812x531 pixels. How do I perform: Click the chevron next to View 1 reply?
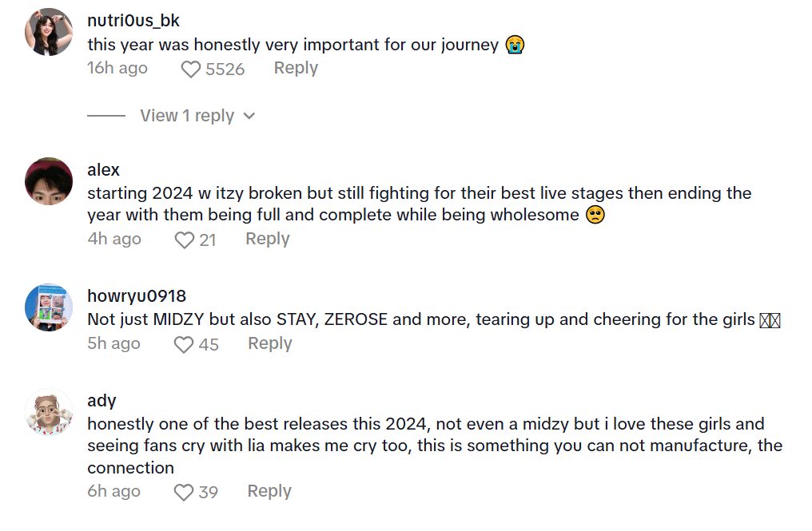249,117
